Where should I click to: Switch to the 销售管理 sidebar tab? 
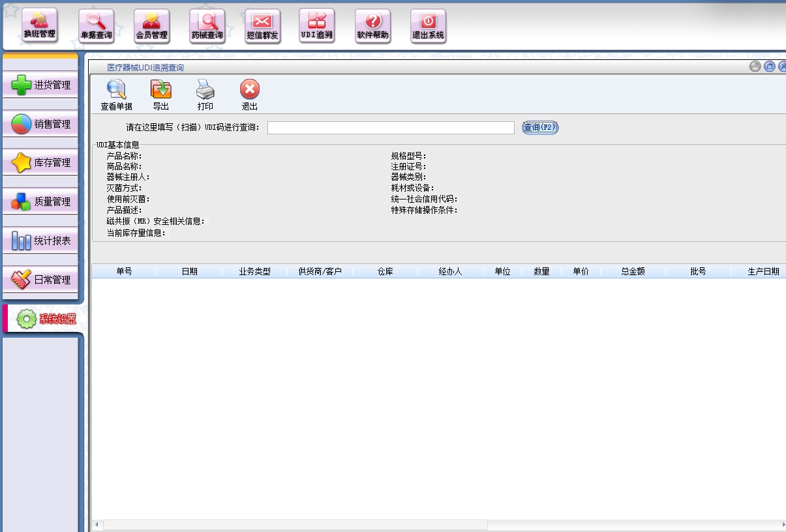40,125
